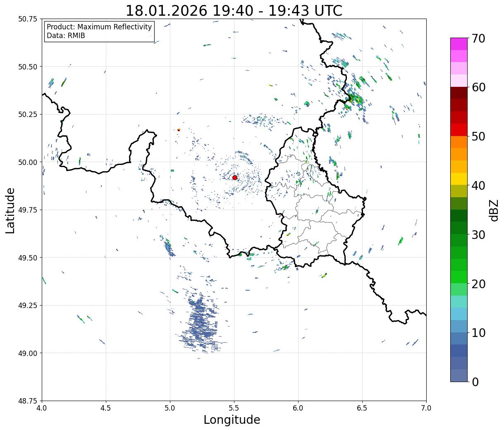This screenshot has width=504, height=430.
Task: Click the magenta swatch at top of colorbar
Action: coord(459,44)
